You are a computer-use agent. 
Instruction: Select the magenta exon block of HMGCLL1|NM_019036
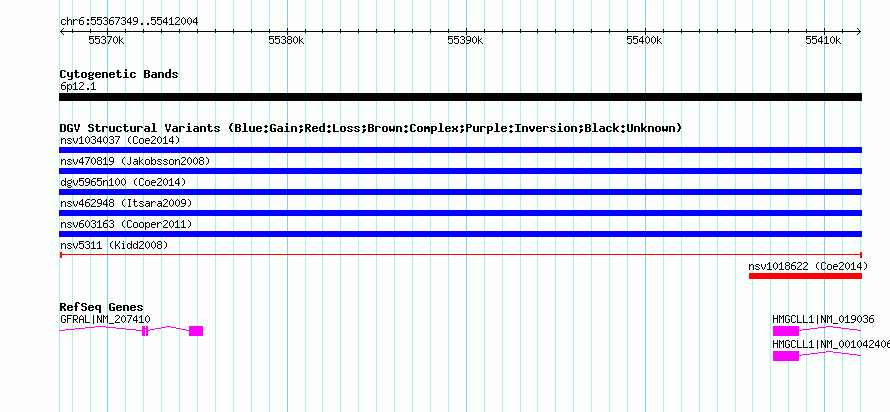[786, 331]
